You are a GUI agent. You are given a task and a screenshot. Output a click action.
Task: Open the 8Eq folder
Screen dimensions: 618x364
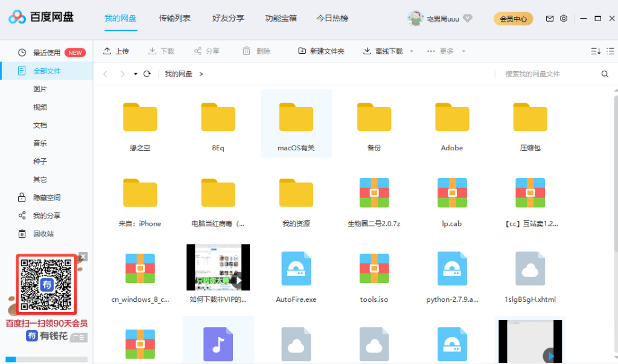(x=218, y=117)
